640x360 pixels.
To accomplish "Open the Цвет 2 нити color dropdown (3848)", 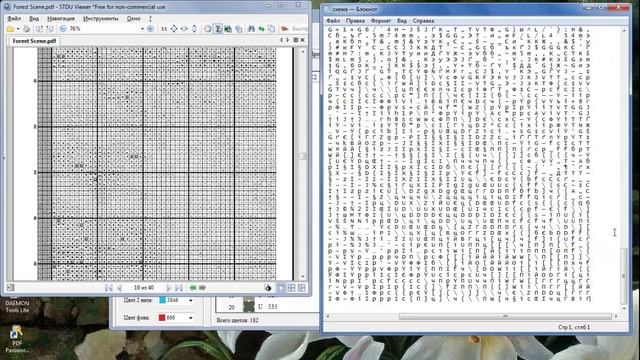I will (x=191, y=300).
